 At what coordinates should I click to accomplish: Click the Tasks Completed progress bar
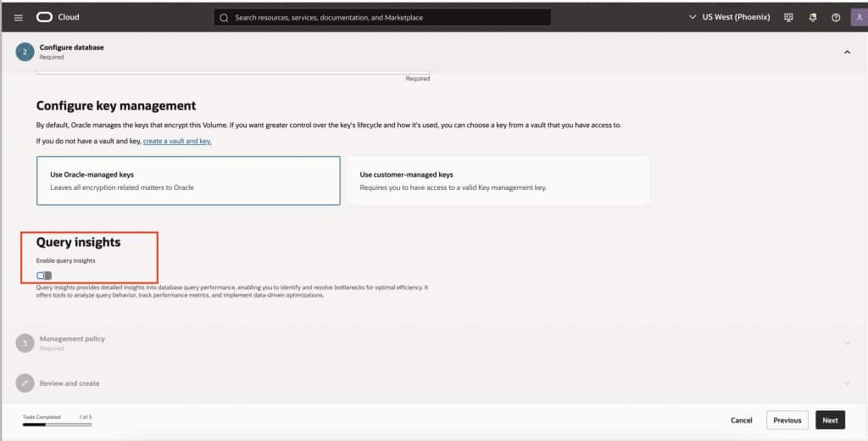point(57,425)
